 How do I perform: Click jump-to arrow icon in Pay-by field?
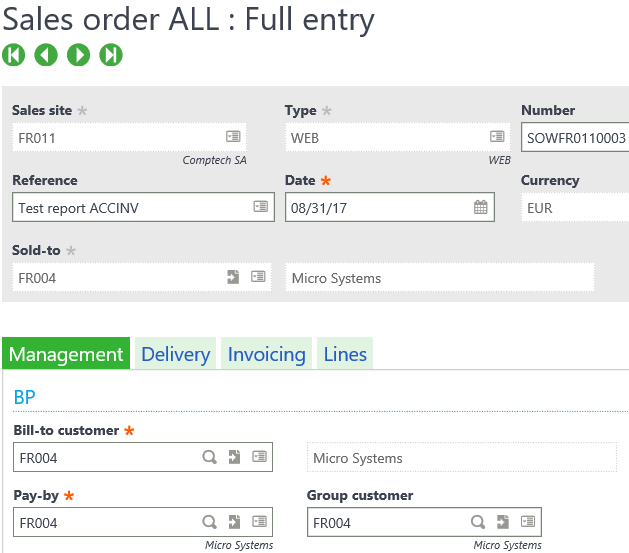(234, 522)
